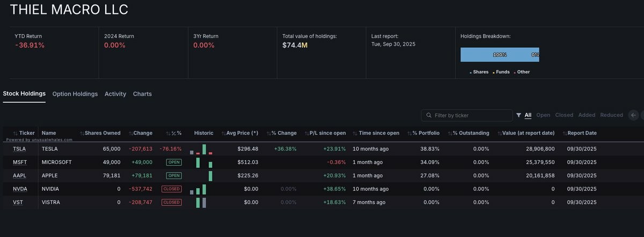Click the funnel filter icon
Image resolution: width=644 pixels, height=237 pixels.
point(518,115)
